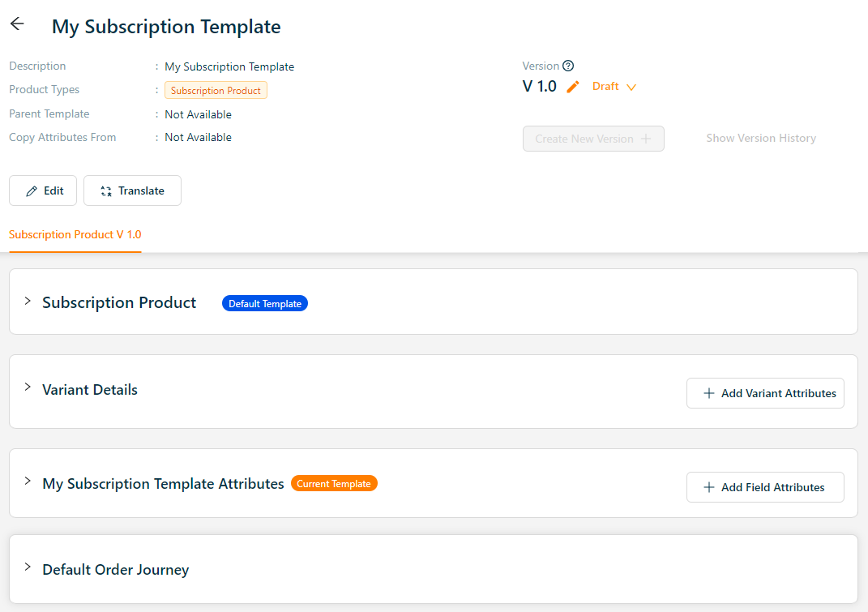Expand the Default Order Journey section
This screenshot has height=612, width=868.
tap(28, 567)
